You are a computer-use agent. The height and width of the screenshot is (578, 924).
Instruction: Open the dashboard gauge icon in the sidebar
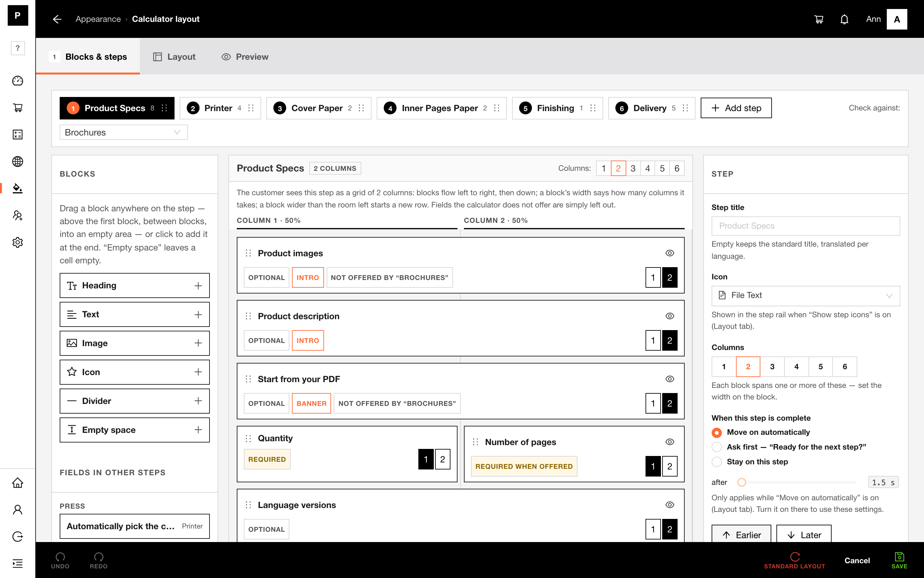point(18,81)
